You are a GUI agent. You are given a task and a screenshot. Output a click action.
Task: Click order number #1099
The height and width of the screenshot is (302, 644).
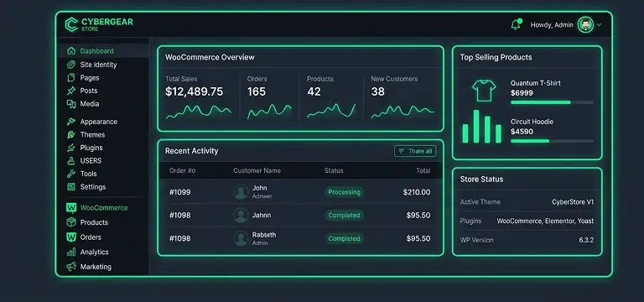[180, 192]
